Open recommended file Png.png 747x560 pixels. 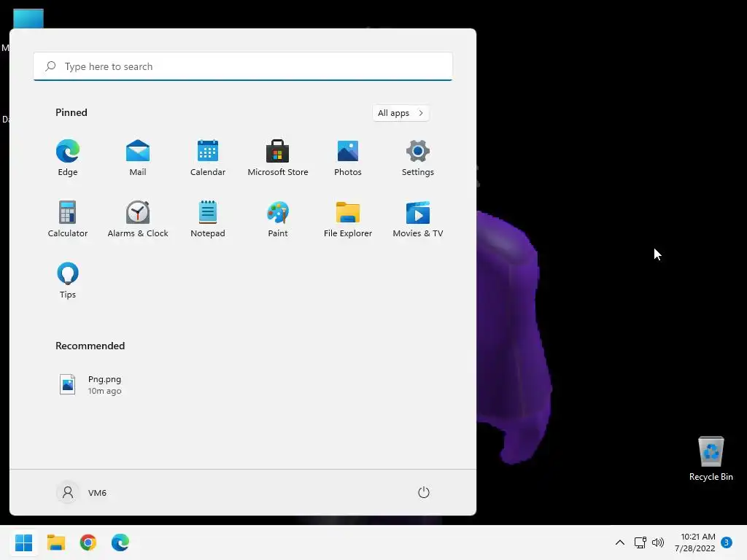click(x=90, y=385)
